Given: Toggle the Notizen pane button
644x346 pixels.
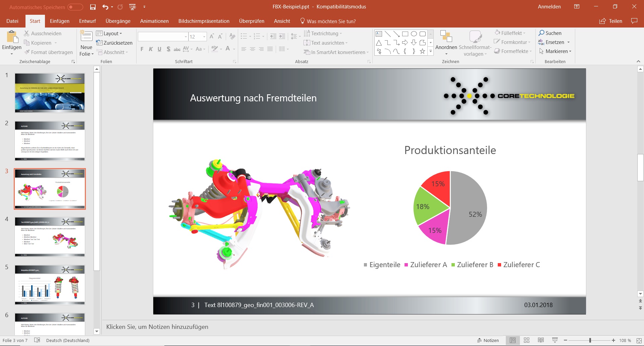Looking at the screenshot, I should click(488, 340).
